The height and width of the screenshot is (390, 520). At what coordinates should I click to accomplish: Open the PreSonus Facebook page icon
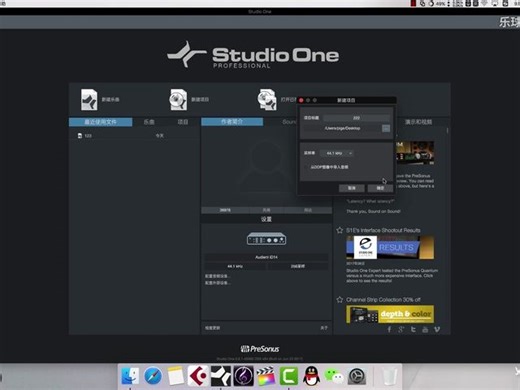389,329
